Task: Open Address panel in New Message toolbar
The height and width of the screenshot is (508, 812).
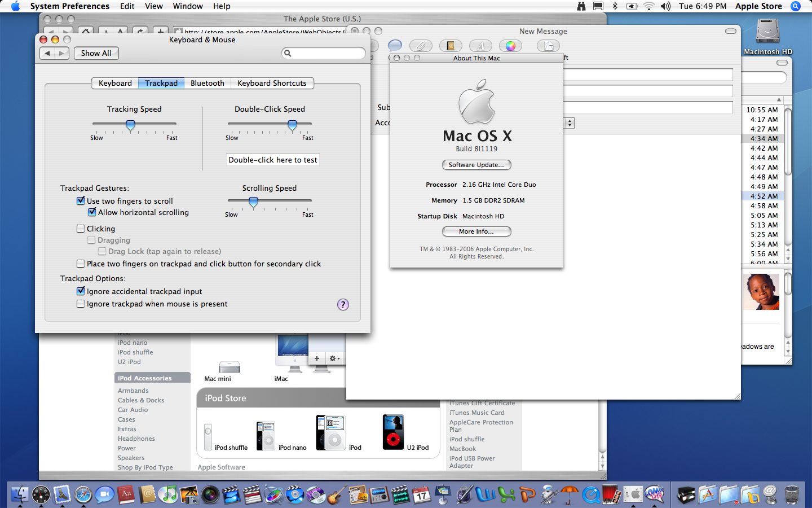Action: coord(451,46)
